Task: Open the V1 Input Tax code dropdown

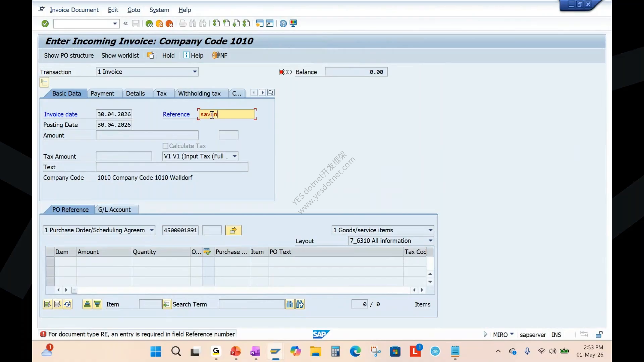Action: pyautogui.click(x=235, y=156)
